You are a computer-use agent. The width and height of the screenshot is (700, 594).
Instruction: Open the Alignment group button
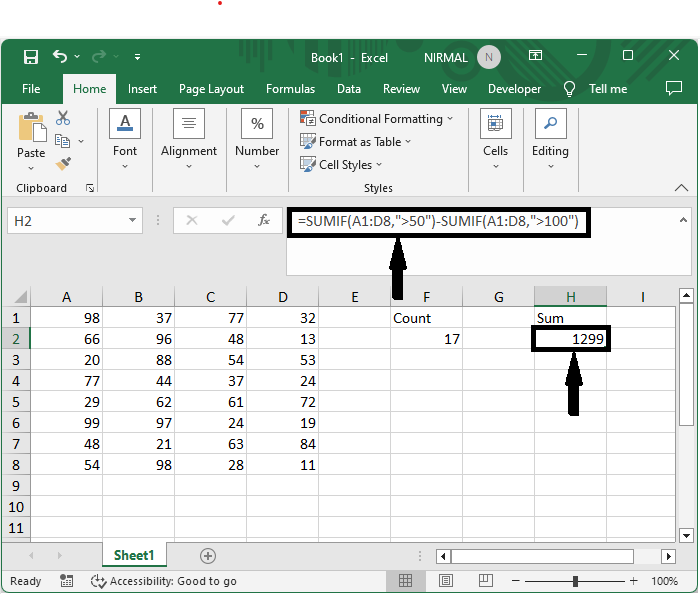click(189, 139)
